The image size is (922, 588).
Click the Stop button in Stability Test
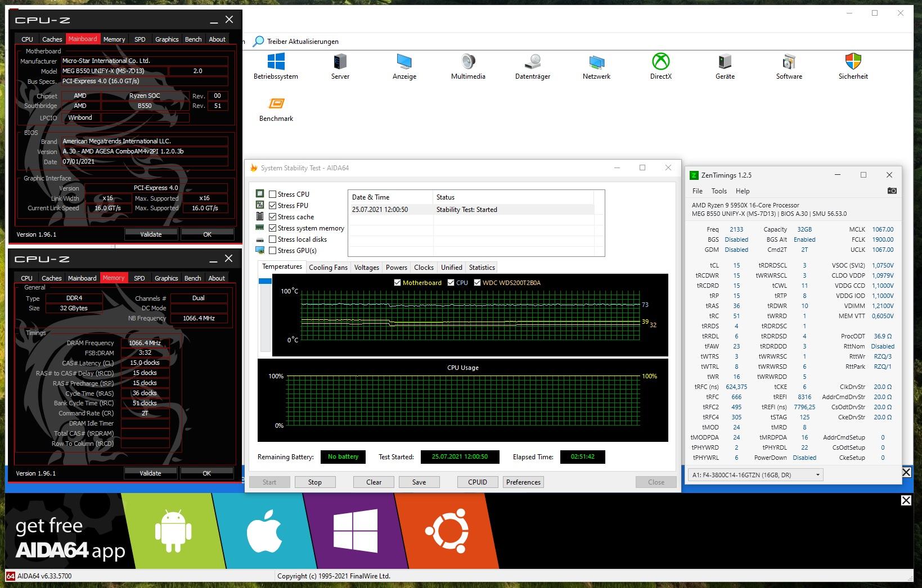click(315, 482)
